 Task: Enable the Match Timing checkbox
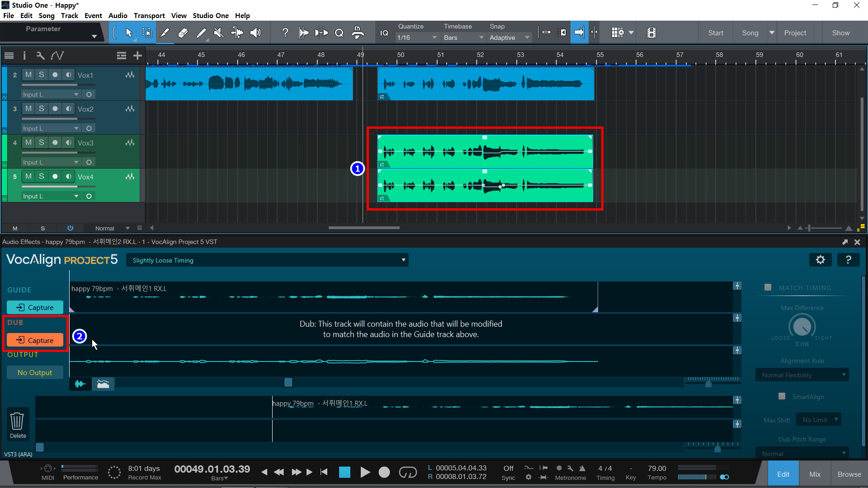pyautogui.click(x=768, y=287)
